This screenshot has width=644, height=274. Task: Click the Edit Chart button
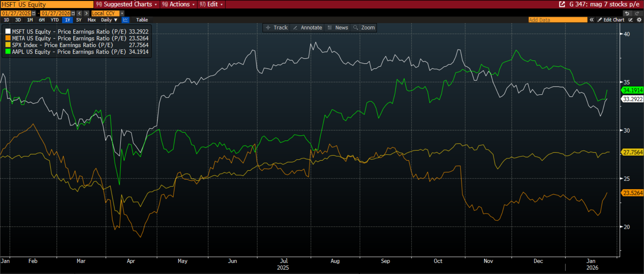pos(611,20)
